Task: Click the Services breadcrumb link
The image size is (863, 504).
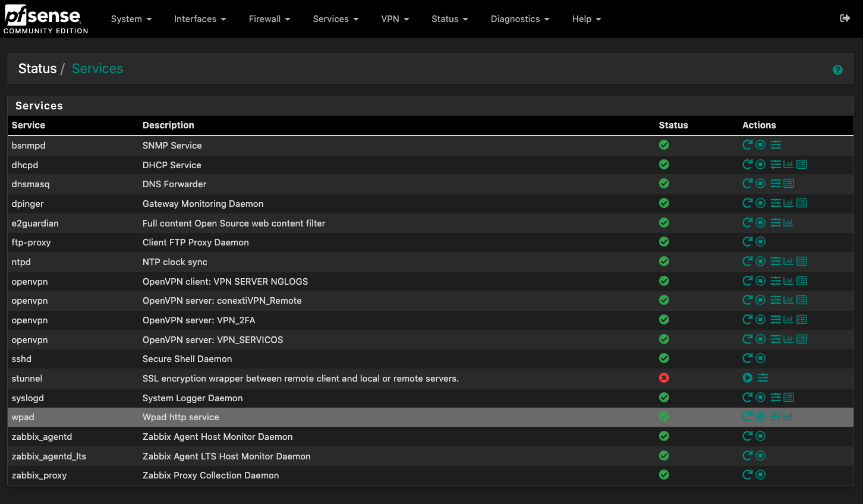Action: [x=97, y=68]
